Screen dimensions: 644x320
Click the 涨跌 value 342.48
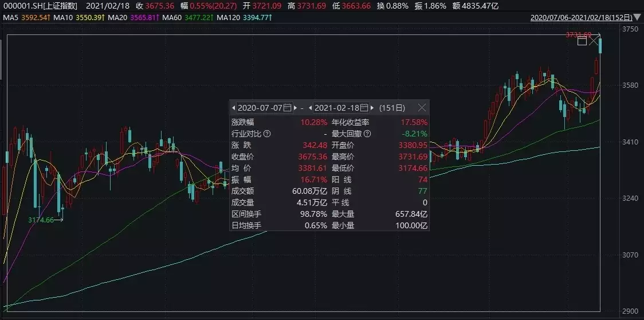click(x=314, y=145)
